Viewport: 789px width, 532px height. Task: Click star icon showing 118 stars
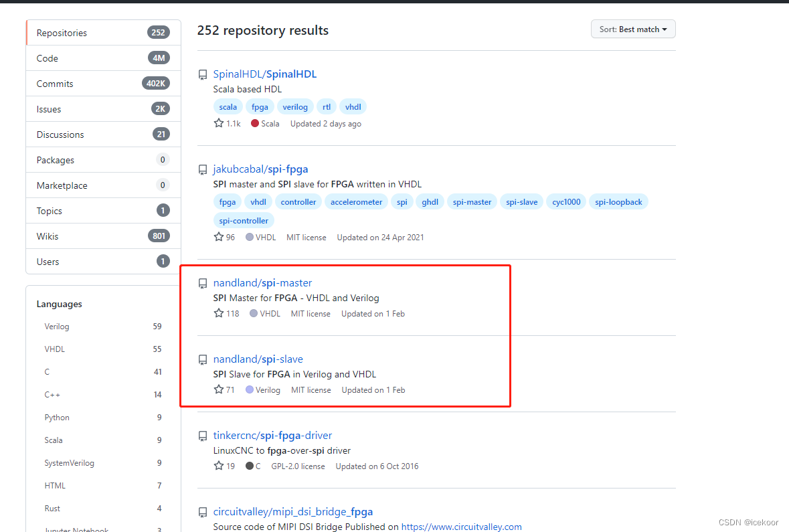click(x=218, y=313)
